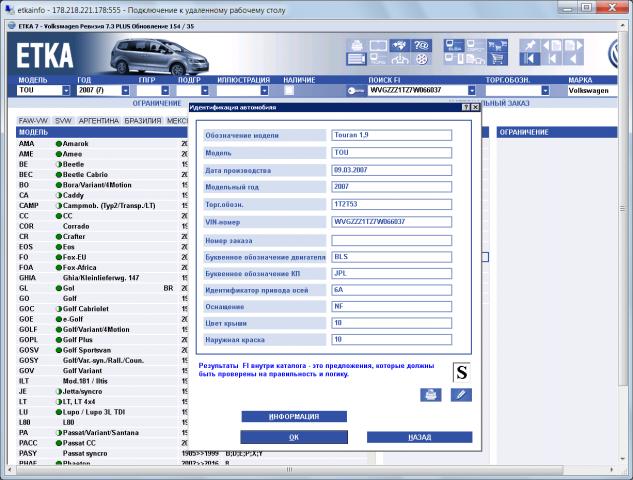
Task: Click the documents and car icon
Action: 476,59
